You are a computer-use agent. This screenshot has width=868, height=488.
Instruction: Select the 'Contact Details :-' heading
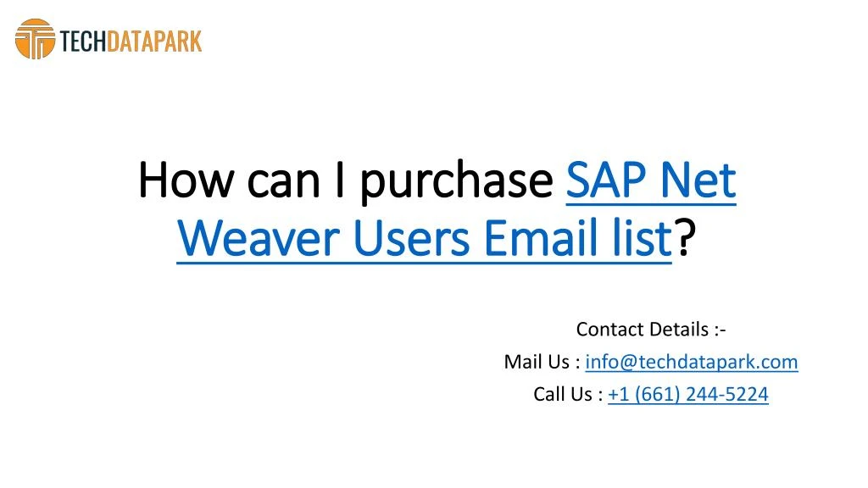tap(651, 330)
